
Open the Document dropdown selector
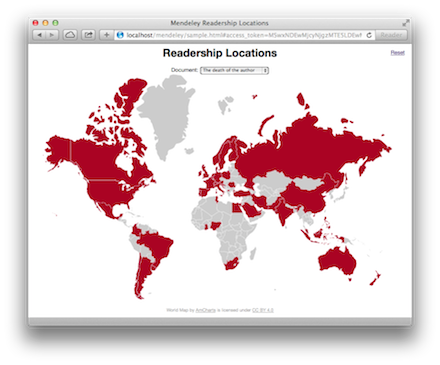(x=234, y=70)
